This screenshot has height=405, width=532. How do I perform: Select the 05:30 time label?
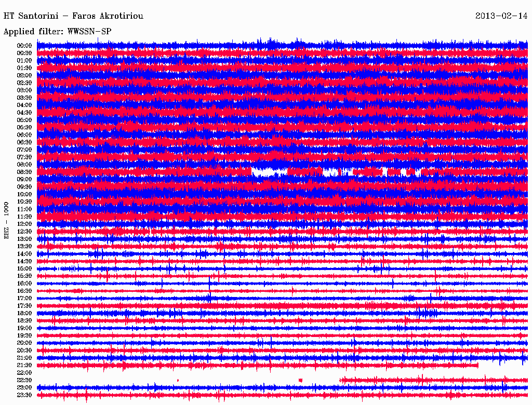pyautogui.click(x=24, y=128)
